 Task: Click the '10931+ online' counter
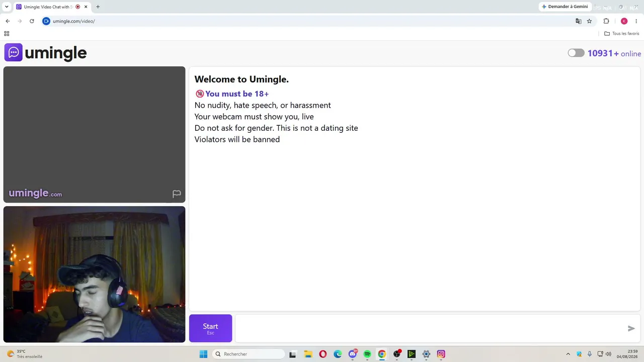point(614,53)
